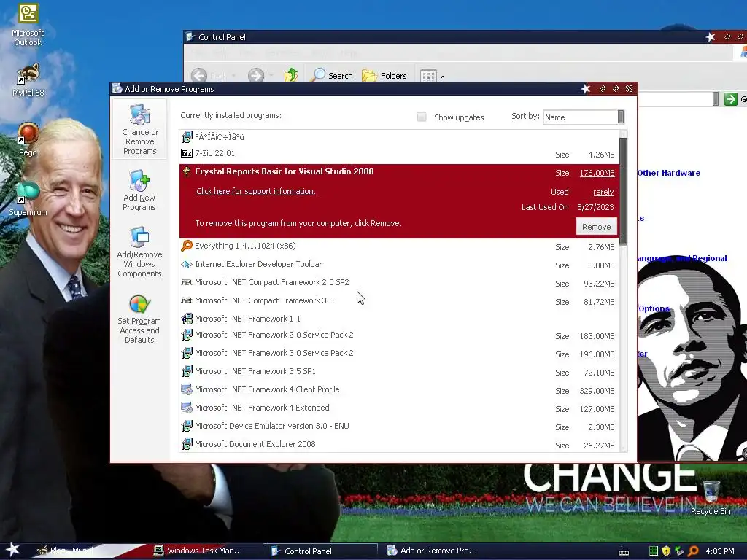Image resolution: width=747 pixels, height=560 pixels.
Task: Switch to Control Panel taskbar button
Action: click(x=320, y=551)
